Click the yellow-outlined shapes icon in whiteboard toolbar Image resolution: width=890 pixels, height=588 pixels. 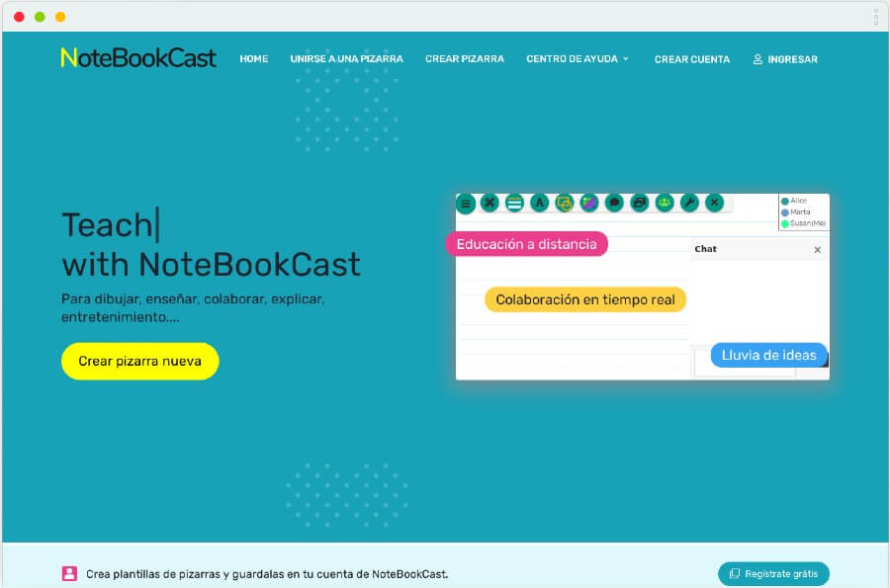pos(565,203)
